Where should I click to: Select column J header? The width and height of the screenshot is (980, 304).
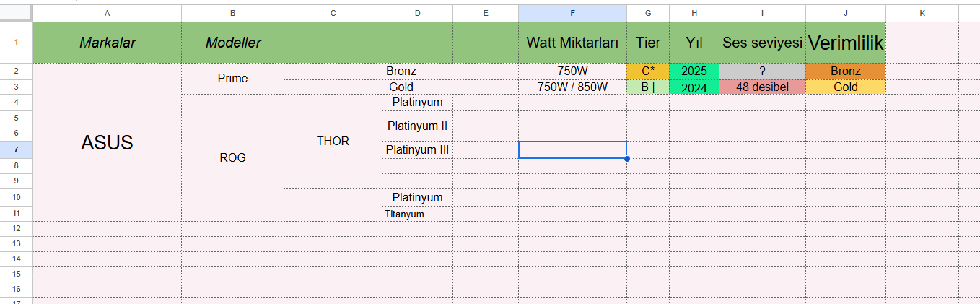coord(846,13)
